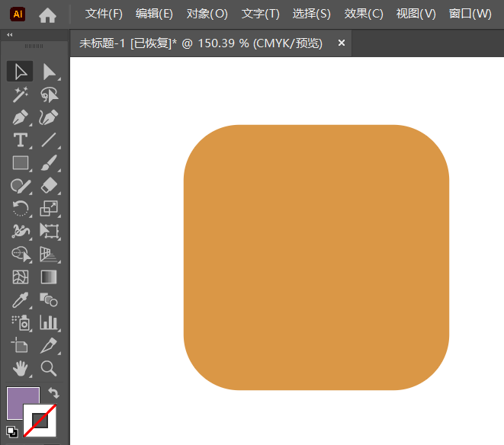The image size is (504, 445).
Task: Open the 编辑(E) menu
Action: pos(154,14)
